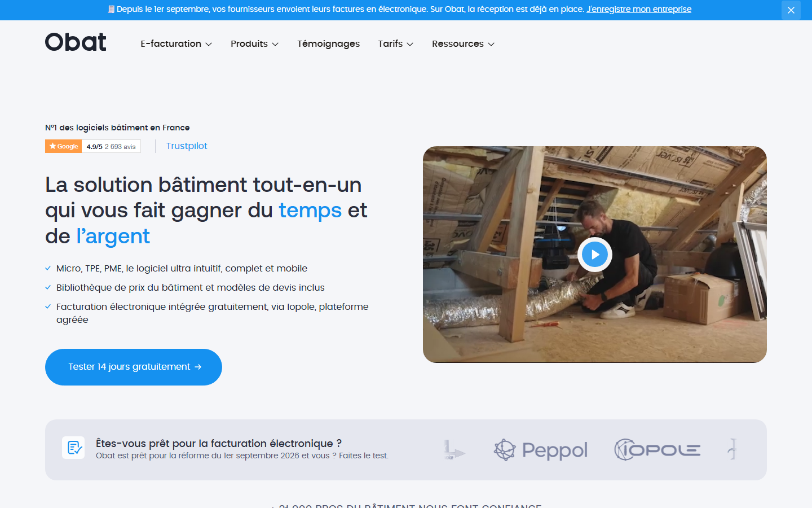This screenshot has width=812, height=508.
Task: Play the attic insulation video
Action: pos(594,255)
